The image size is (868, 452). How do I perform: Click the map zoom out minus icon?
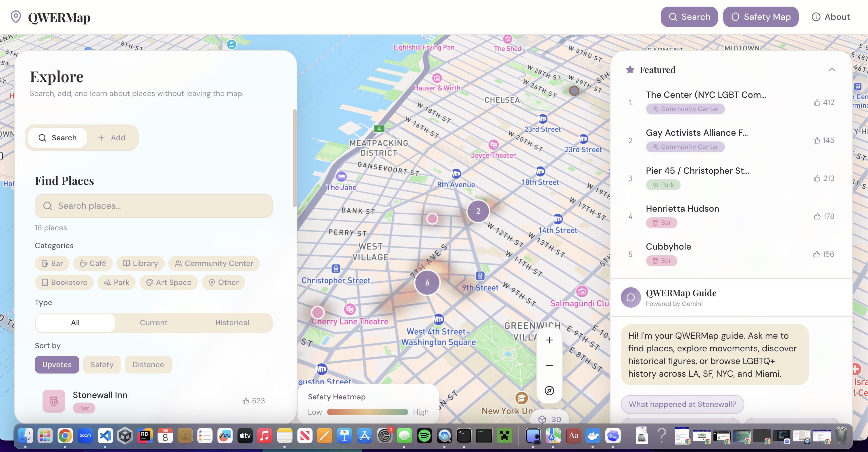tap(549, 365)
